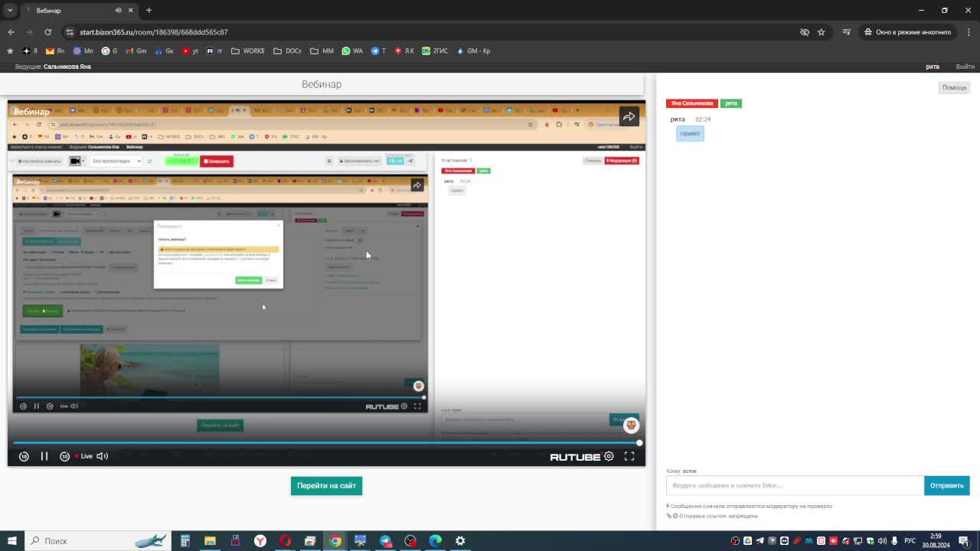Open Yandex Browser from the taskbar
The width and height of the screenshot is (980, 551).
[260, 540]
